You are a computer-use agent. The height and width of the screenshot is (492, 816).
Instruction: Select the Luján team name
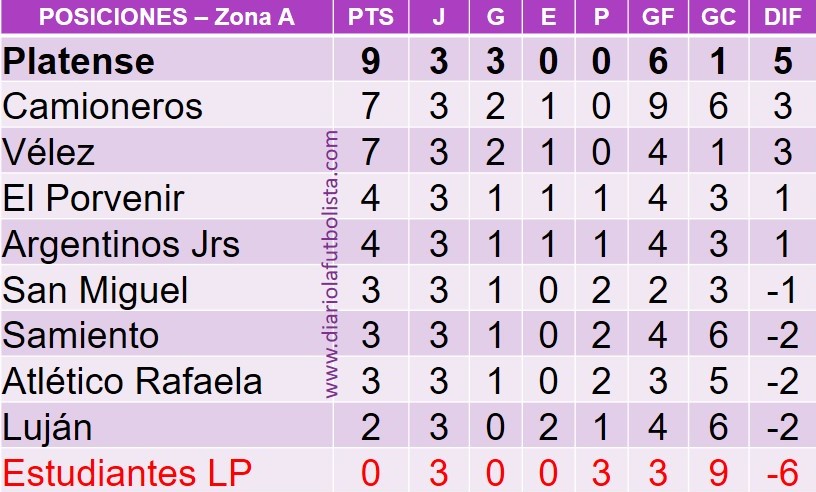click(47, 427)
